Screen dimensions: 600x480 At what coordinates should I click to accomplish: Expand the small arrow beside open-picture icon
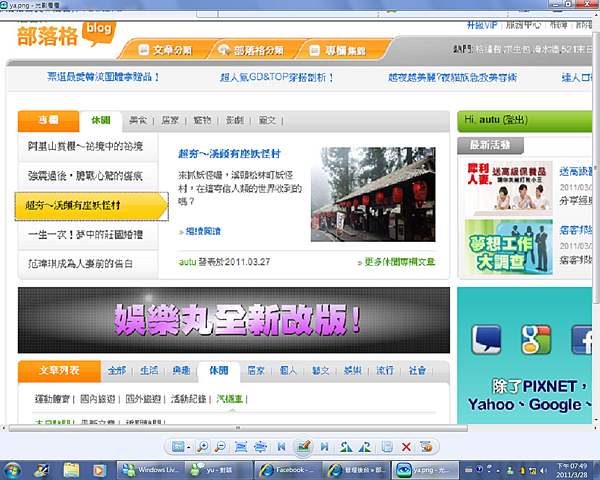tap(189, 447)
